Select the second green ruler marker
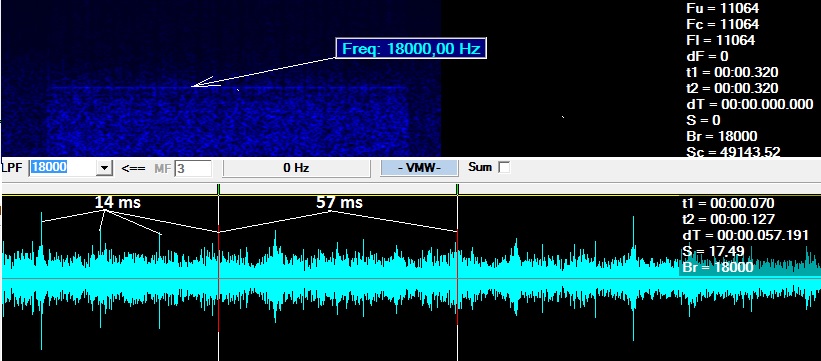This screenshot has height=361, width=821. pos(458,189)
